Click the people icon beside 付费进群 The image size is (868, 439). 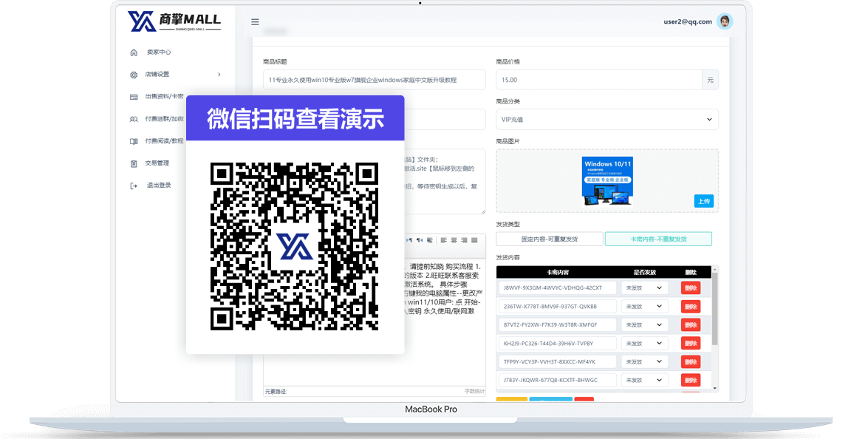[x=134, y=119]
